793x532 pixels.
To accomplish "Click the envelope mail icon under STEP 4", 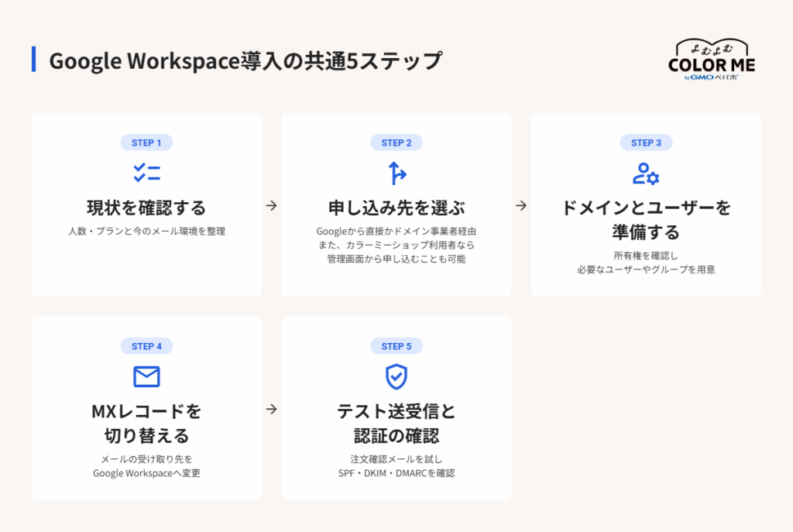I will (146, 377).
